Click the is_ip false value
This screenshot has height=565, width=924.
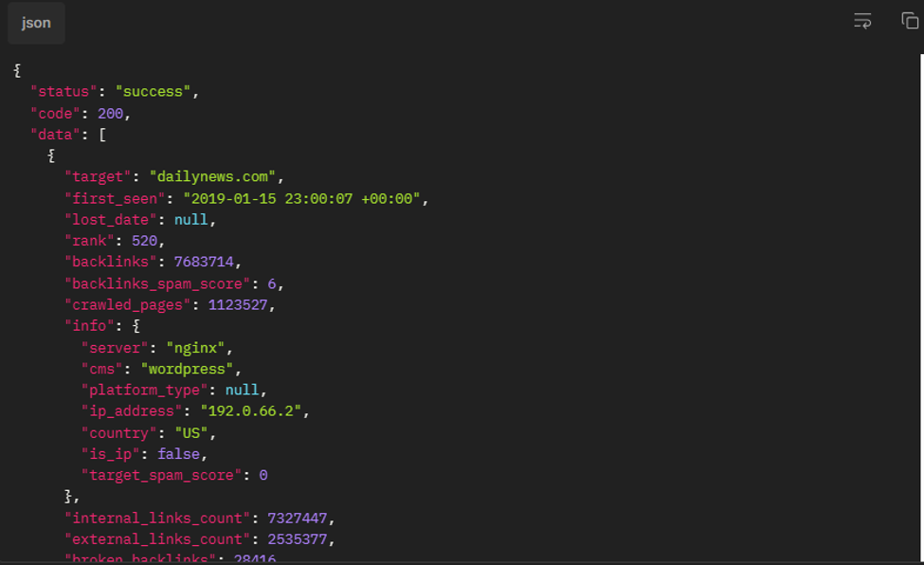(178, 454)
